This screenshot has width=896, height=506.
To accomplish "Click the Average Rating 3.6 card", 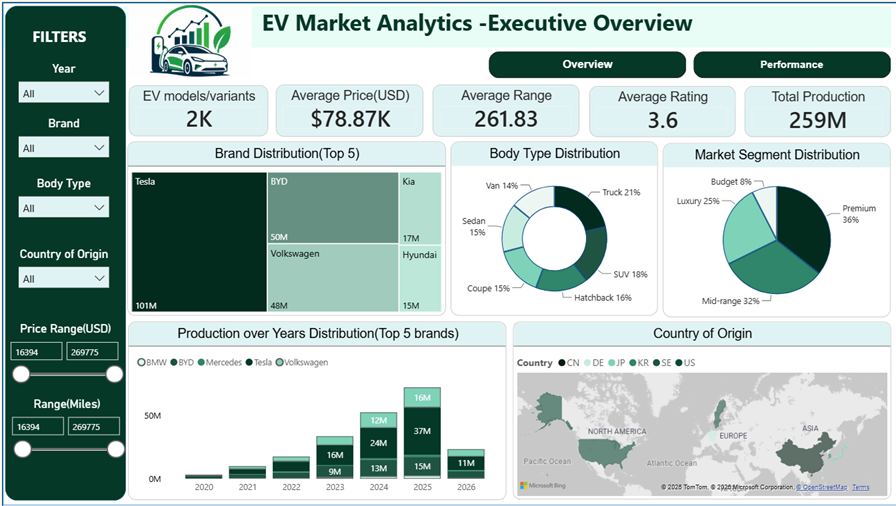I will point(662,111).
